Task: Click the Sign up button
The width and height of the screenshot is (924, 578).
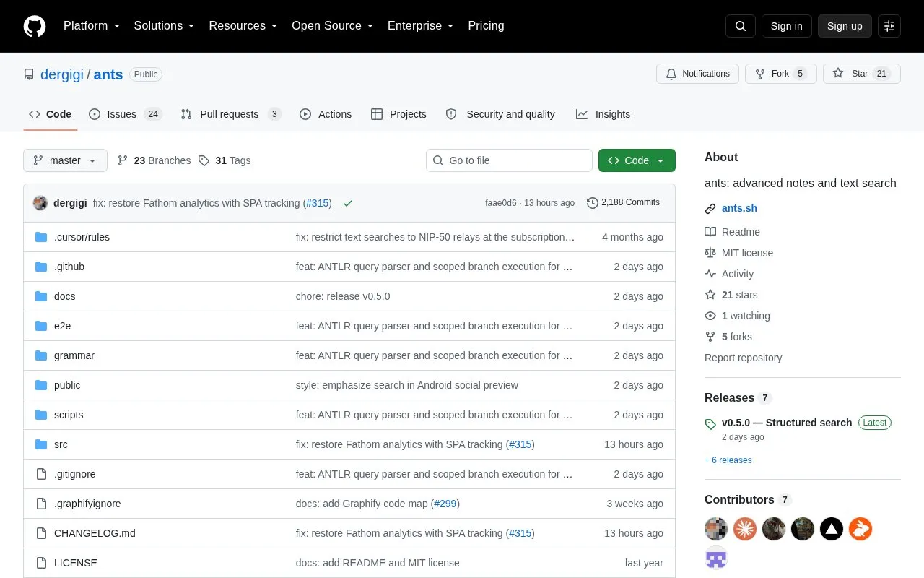Action: click(845, 26)
